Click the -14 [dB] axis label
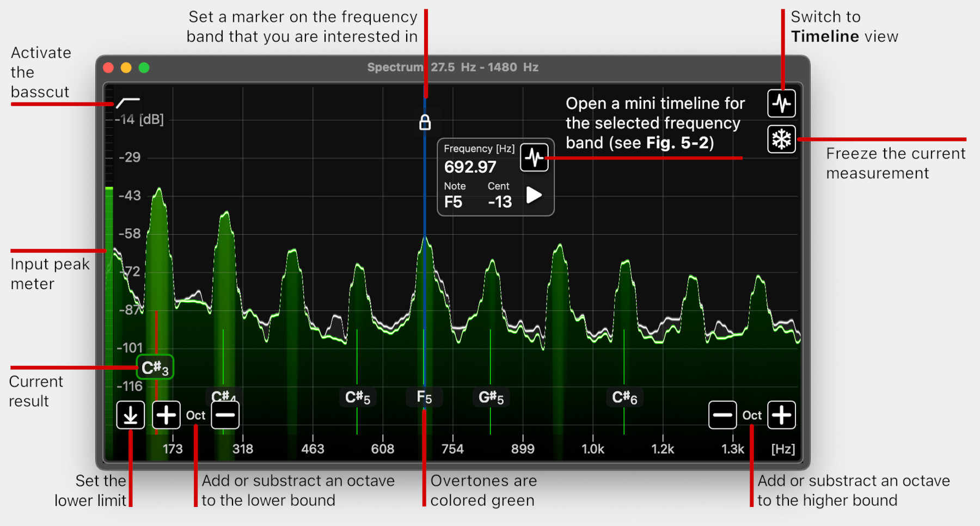 tap(139, 119)
